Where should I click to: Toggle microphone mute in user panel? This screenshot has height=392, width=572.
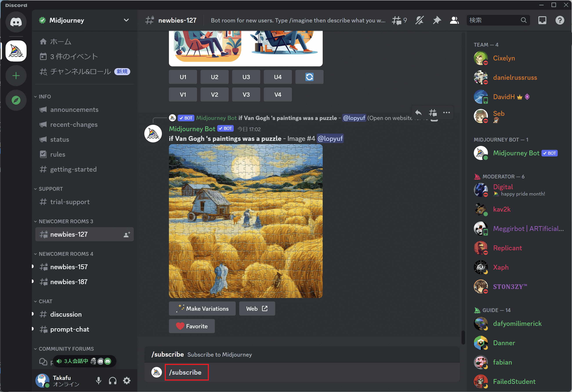coord(98,381)
